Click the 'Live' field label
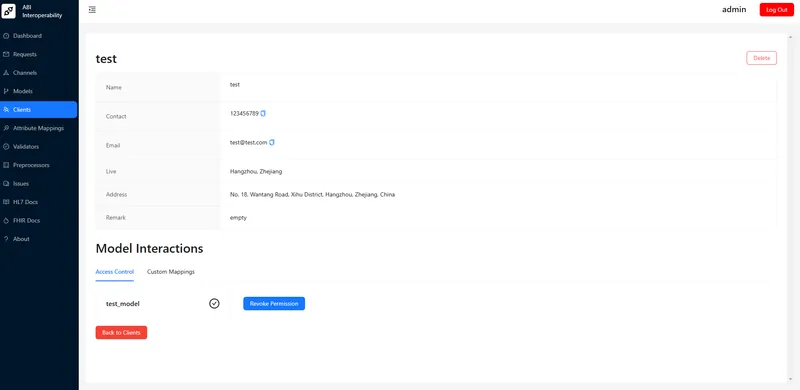This screenshot has width=800, height=390. [111, 172]
